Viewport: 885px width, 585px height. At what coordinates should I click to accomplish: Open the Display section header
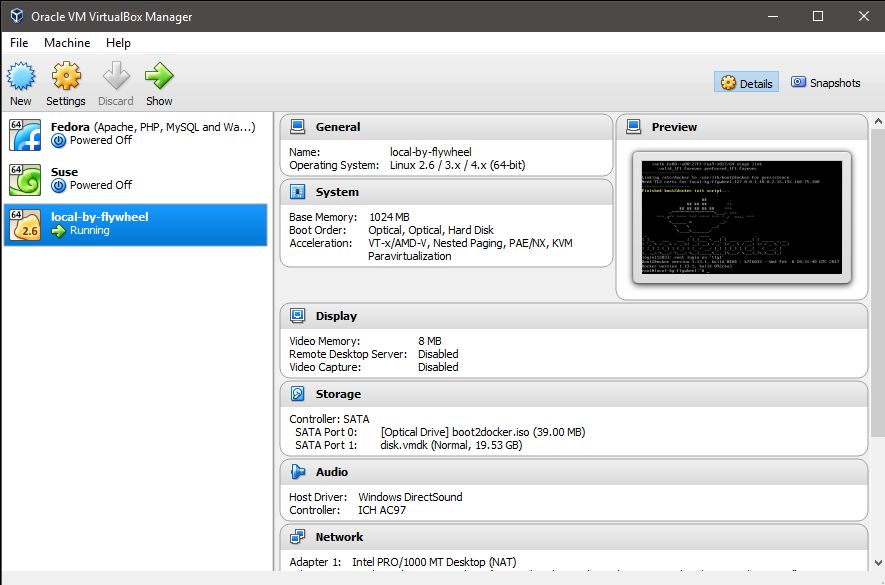pyautogui.click(x=573, y=316)
